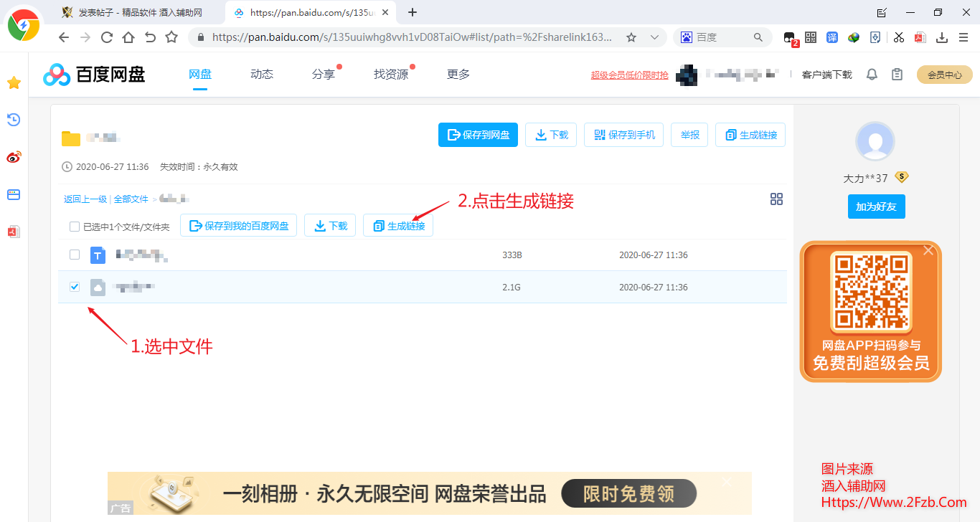Open the Chrome menu with three lines
Viewport: 980px width, 522px height.
tap(963, 37)
